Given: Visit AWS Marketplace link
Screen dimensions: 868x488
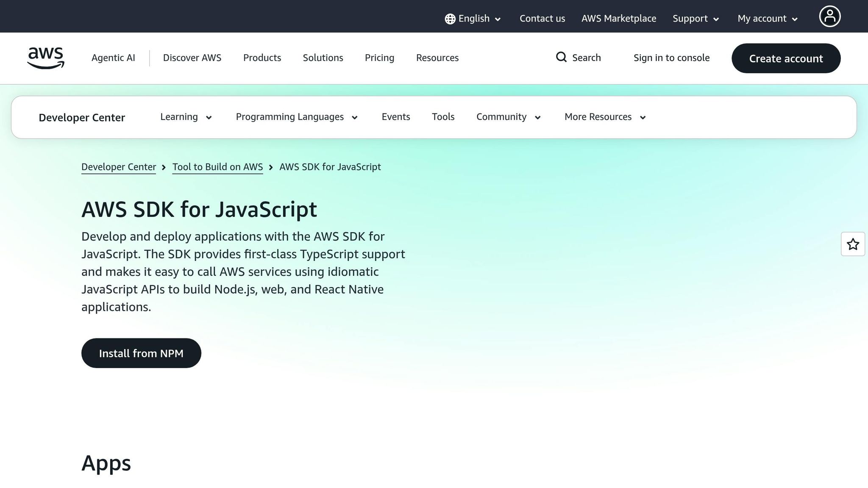Looking at the screenshot, I should point(618,19).
